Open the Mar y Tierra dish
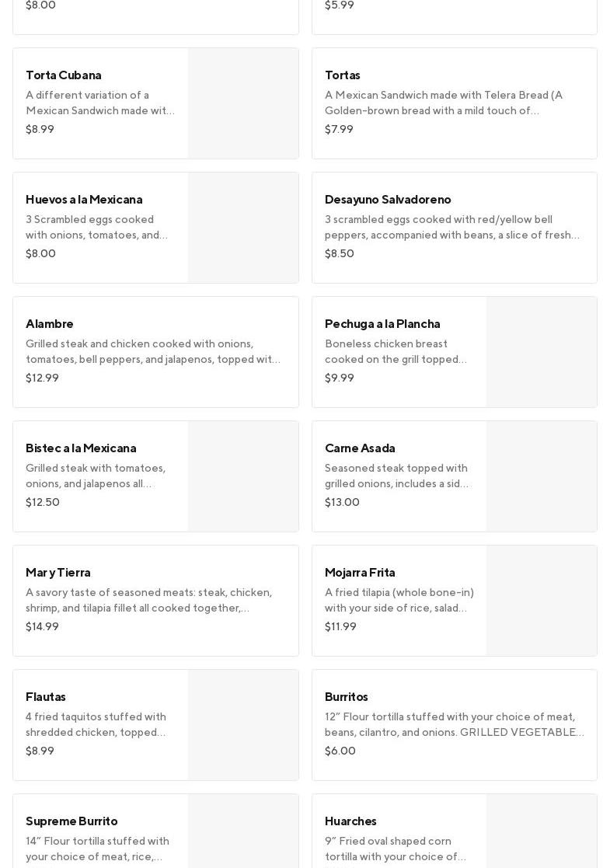 58,573
